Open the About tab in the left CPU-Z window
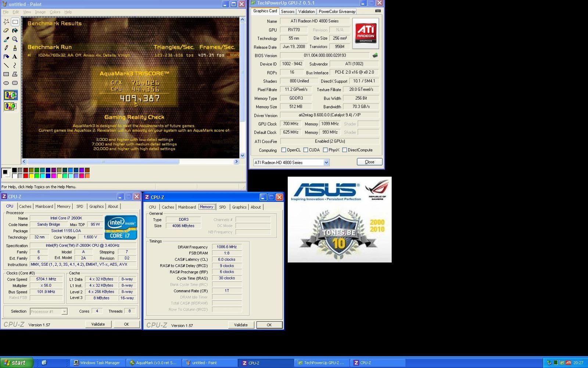Screen dimensions: 588x368 pos(113,206)
